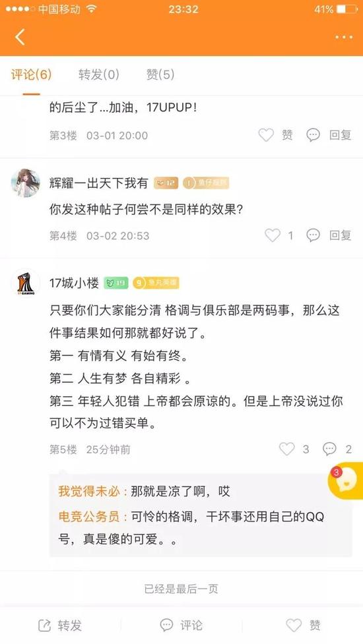Select the 评论(6) tab
The image size is (363, 644).
pyautogui.click(x=31, y=74)
